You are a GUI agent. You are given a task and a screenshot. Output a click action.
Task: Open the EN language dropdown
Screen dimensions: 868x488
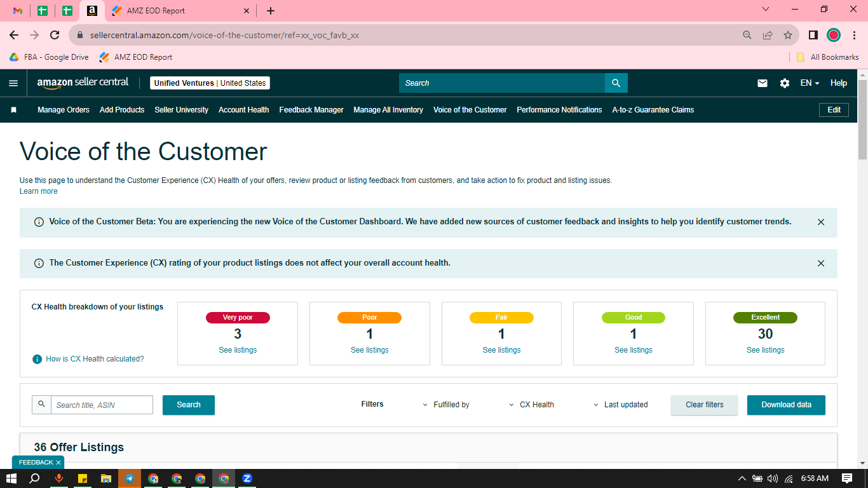pyautogui.click(x=810, y=83)
